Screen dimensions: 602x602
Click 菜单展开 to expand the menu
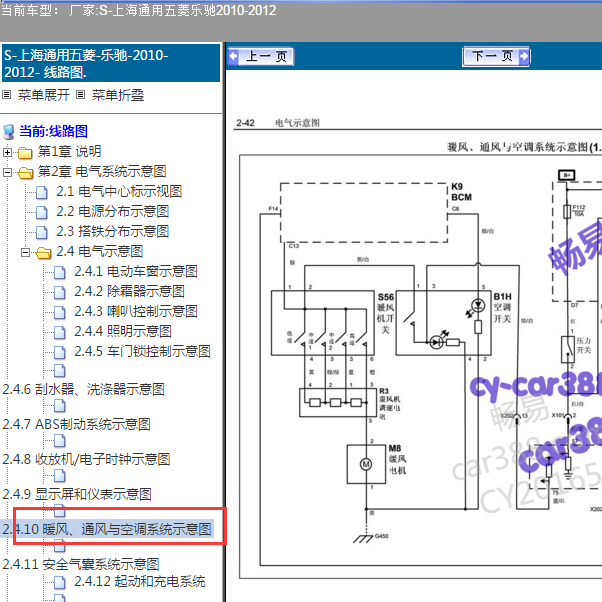point(44,95)
